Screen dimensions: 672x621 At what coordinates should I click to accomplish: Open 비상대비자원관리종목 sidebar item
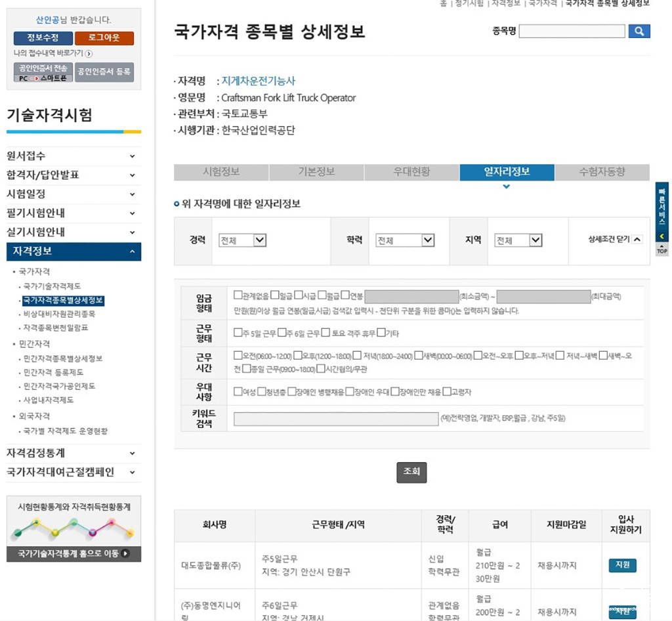tap(59, 314)
